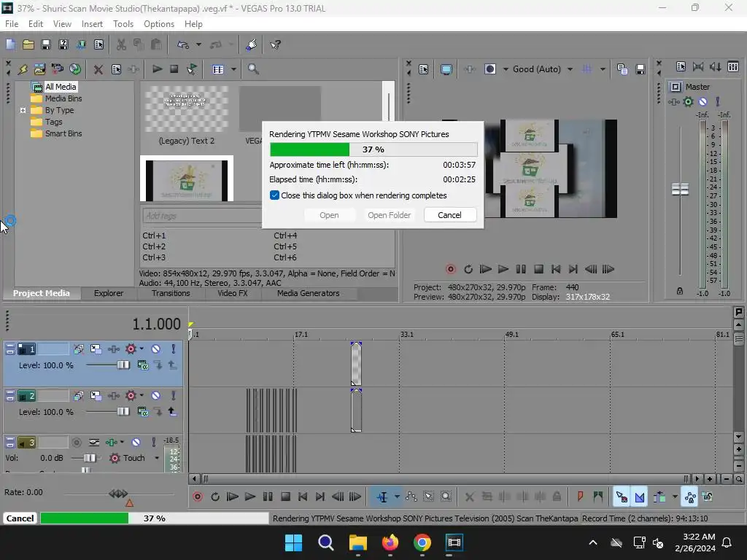The width and height of the screenshot is (747, 560).
Task: Click track 1 Level slider
Action: [x=123, y=365]
